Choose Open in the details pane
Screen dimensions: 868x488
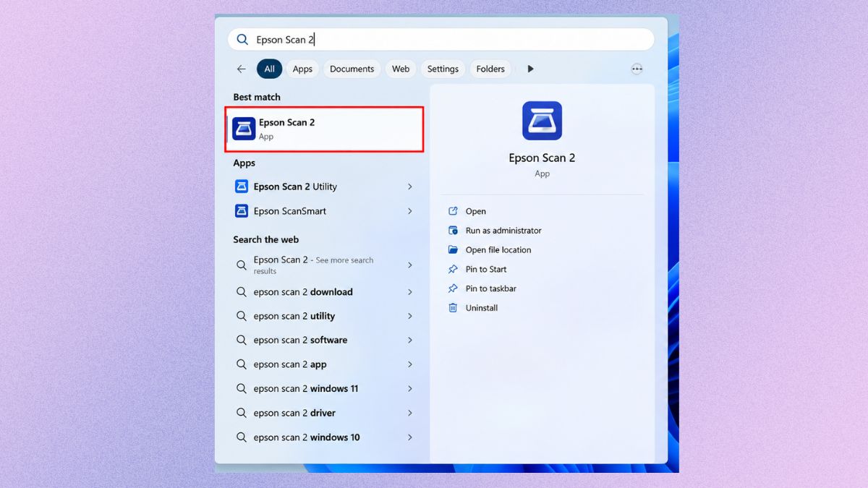pos(476,211)
